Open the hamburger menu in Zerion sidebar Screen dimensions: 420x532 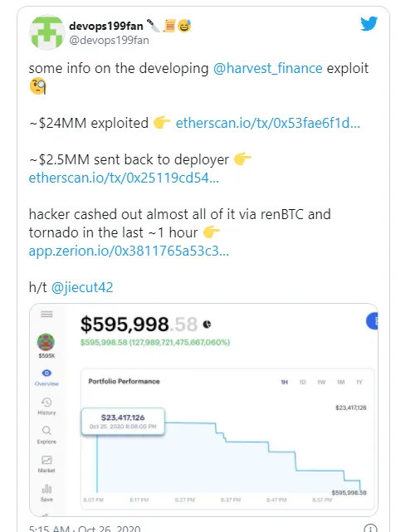46,315
